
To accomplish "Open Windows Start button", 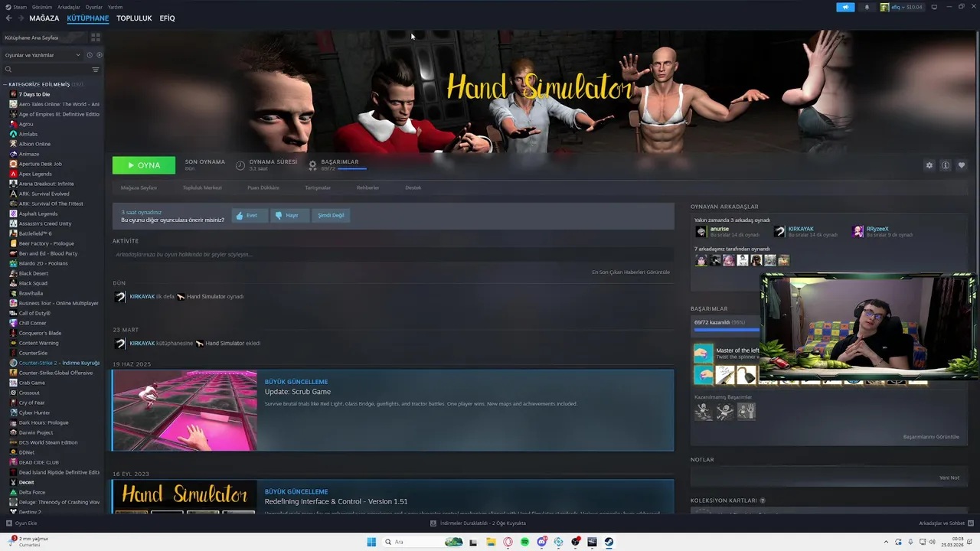I will click(371, 542).
